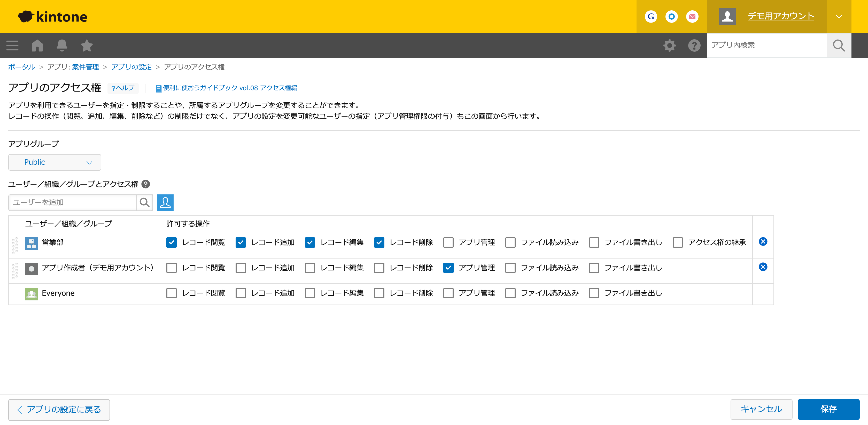Expand the account menu chevron
868x425 pixels.
click(839, 16)
